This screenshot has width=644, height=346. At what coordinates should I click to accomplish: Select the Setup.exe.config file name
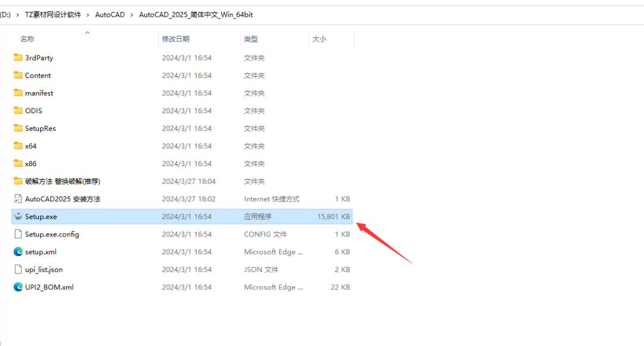[52, 234]
